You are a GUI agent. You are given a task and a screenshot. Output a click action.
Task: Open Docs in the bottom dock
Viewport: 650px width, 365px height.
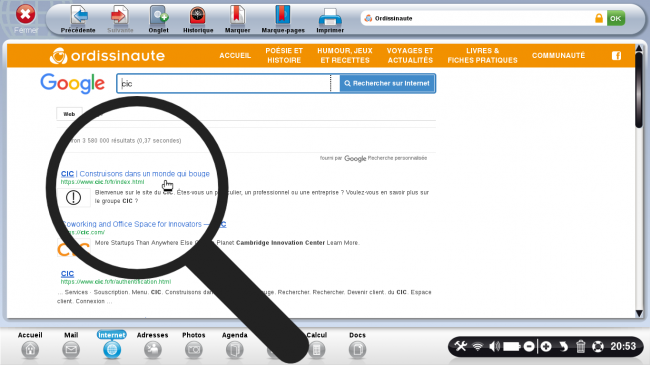(357, 345)
